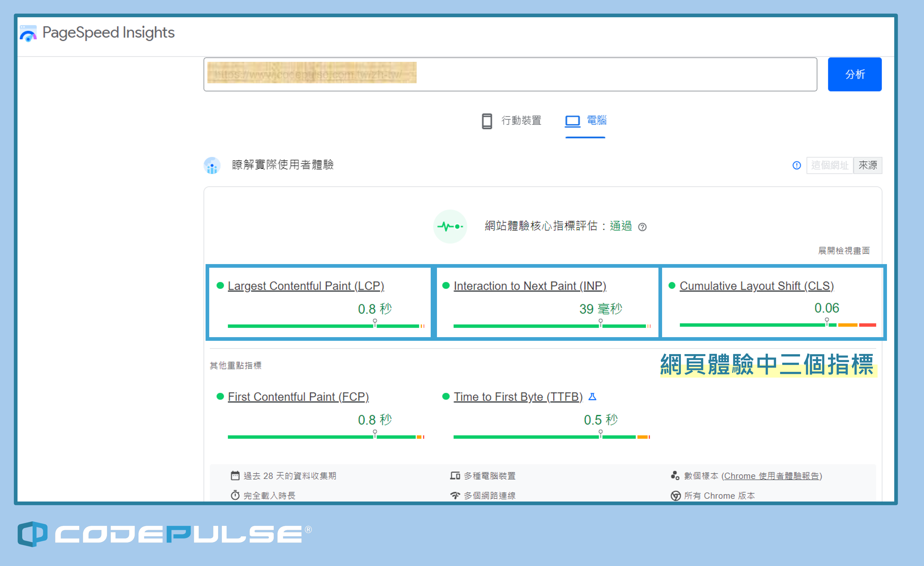924x566 pixels.
Task: Click the INP value 39 毫秒
Action: 600,309
